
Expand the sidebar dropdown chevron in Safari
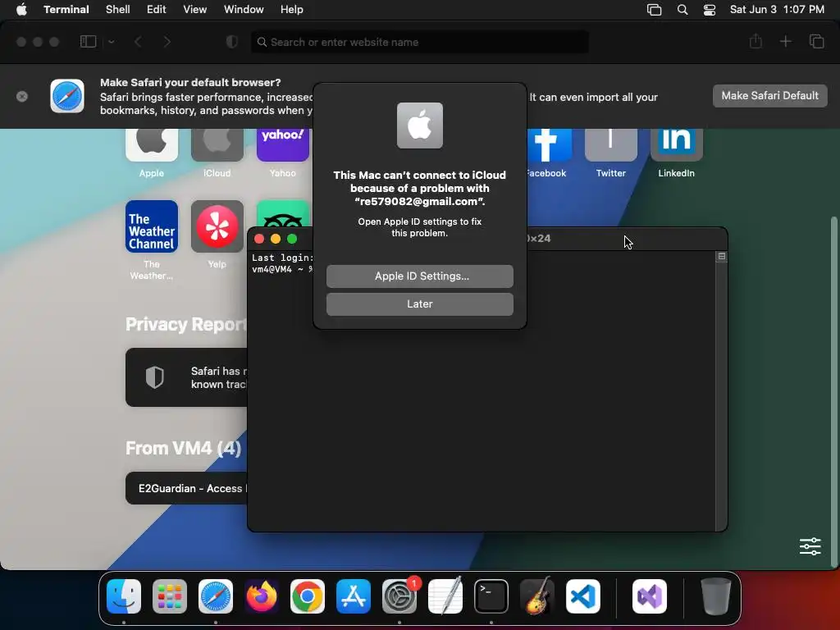112,42
